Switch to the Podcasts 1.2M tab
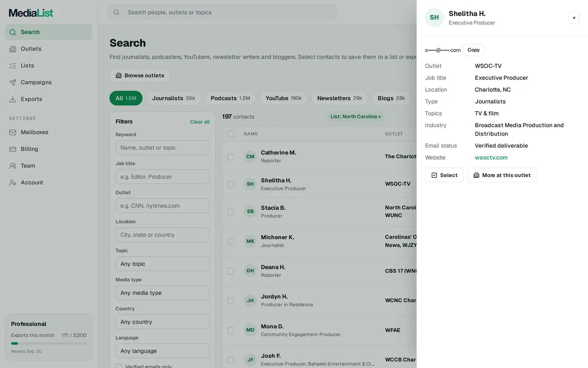Image resolution: width=588 pixels, height=368 pixels. tap(230, 98)
